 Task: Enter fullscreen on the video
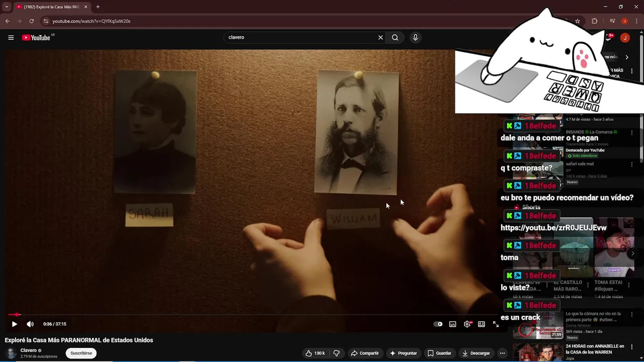[x=496, y=324]
